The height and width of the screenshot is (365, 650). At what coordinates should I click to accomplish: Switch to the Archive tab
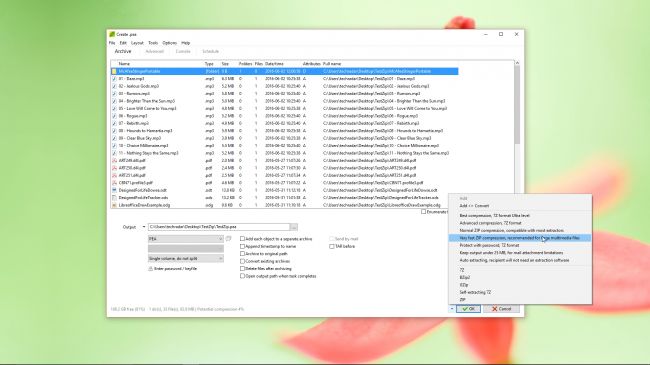click(123, 51)
